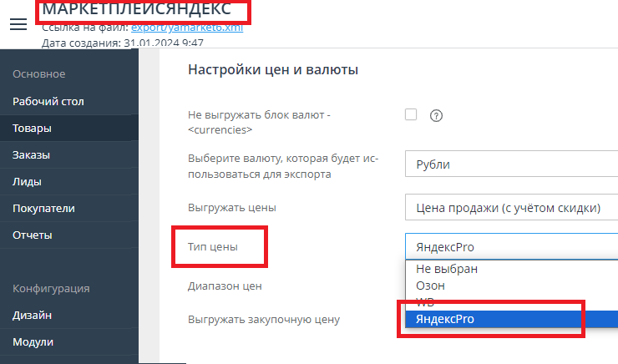
Task: Open the Товары sidebar section
Action: click(x=69, y=128)
